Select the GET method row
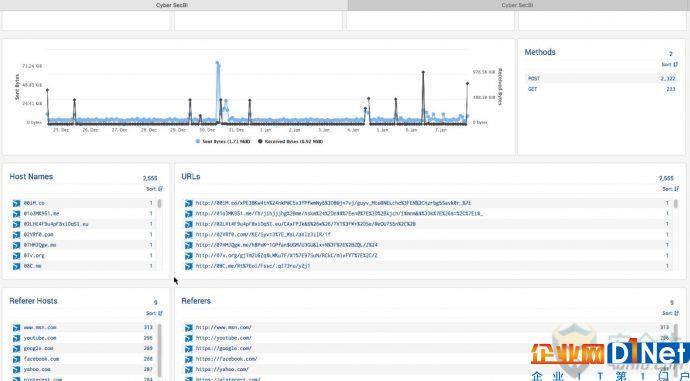 click(601, 89)
